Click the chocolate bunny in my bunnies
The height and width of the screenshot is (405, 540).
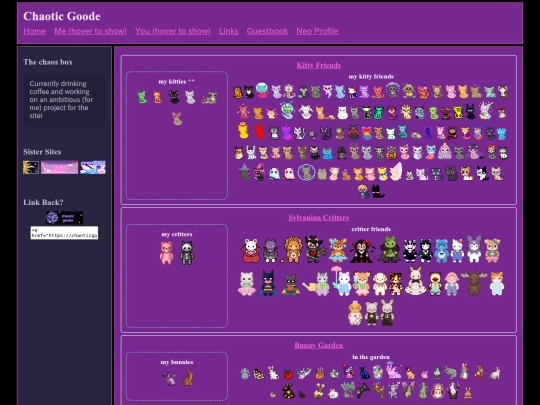pos(187,378)
